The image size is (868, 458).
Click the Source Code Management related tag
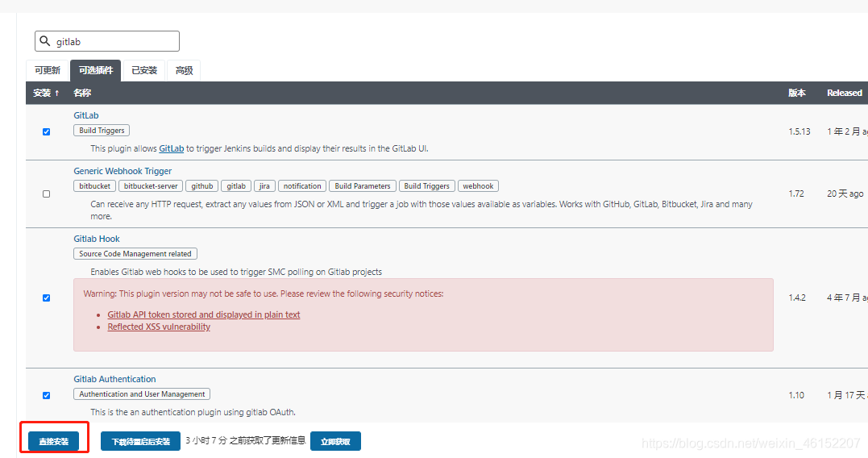click(135, 254)
